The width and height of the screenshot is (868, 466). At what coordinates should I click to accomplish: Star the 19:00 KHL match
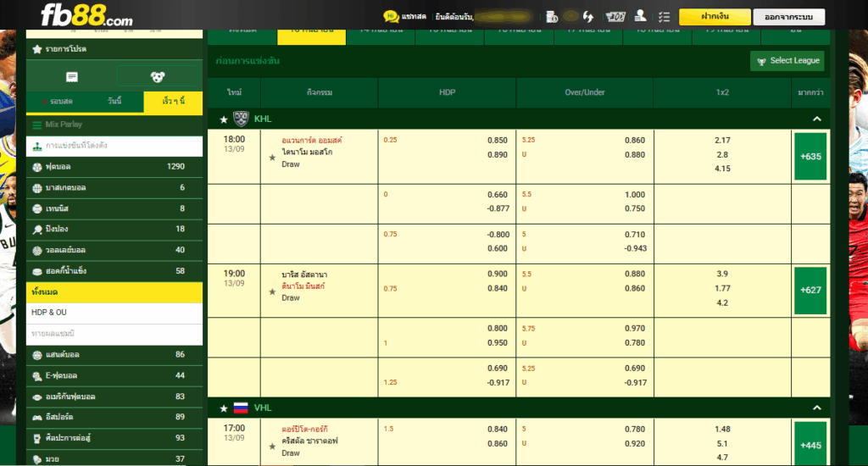[272, 291]
